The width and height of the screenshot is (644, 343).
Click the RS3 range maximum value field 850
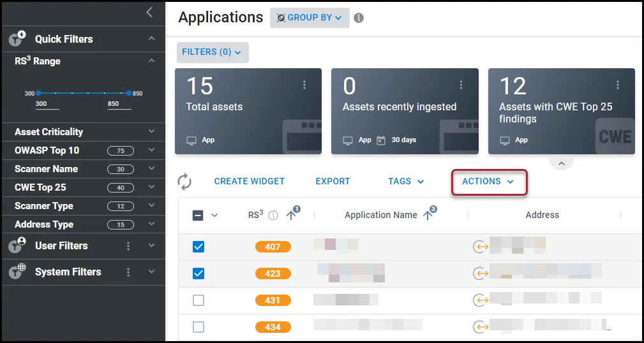[119, 104]
